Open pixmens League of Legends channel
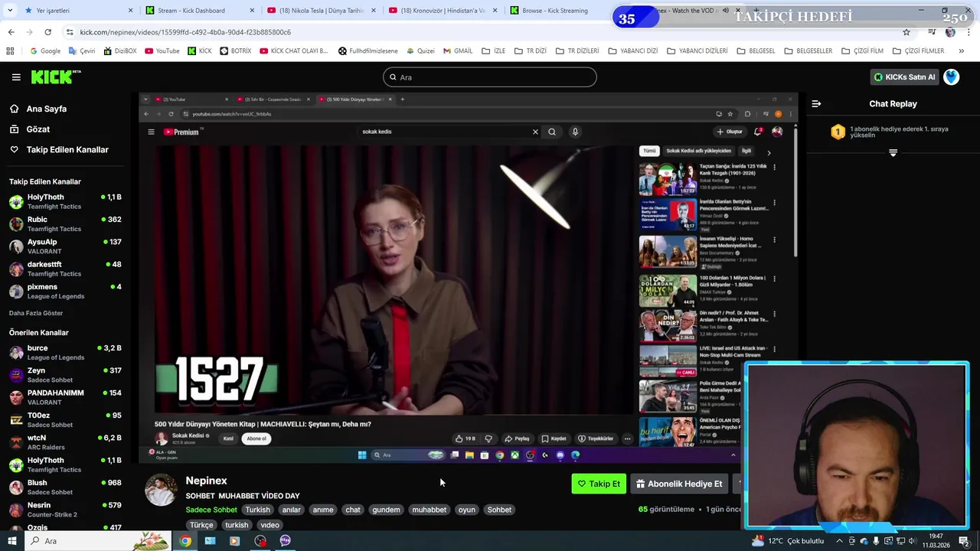The image size is (980, 551). click(x=65, y=292)
